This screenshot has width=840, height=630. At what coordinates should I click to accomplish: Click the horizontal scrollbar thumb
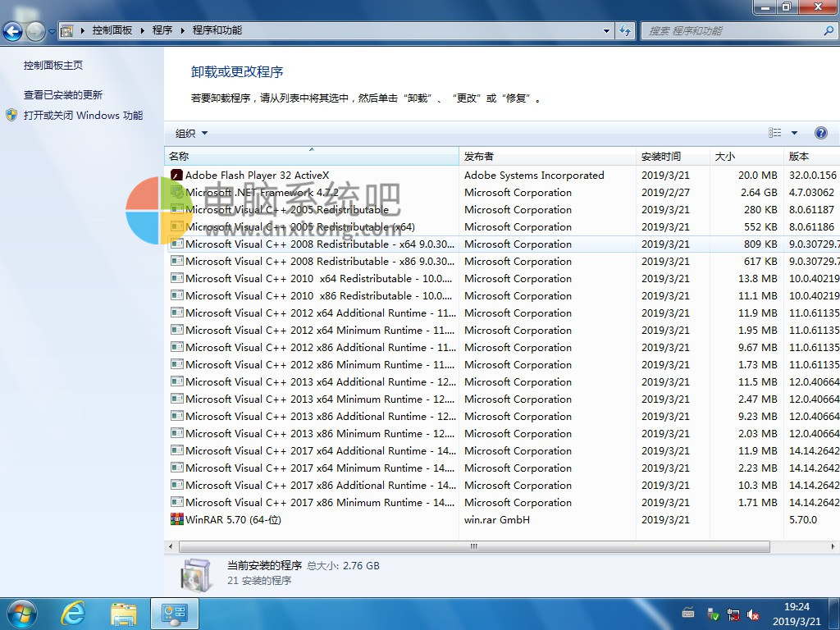point(474,546)
